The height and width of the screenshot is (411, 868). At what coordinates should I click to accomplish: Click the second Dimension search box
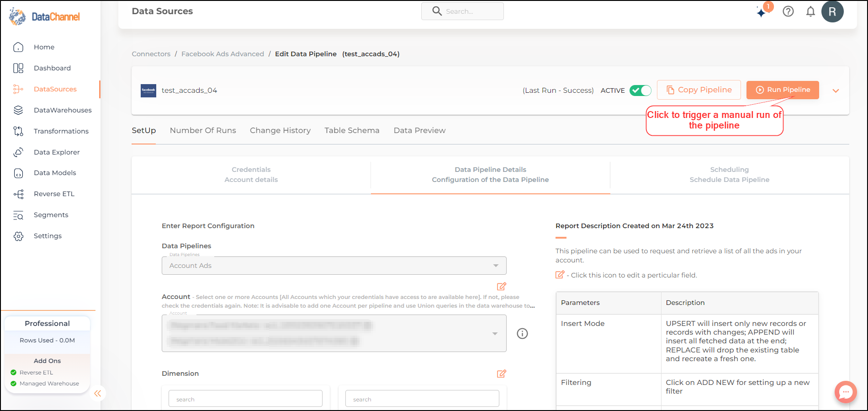422,399
